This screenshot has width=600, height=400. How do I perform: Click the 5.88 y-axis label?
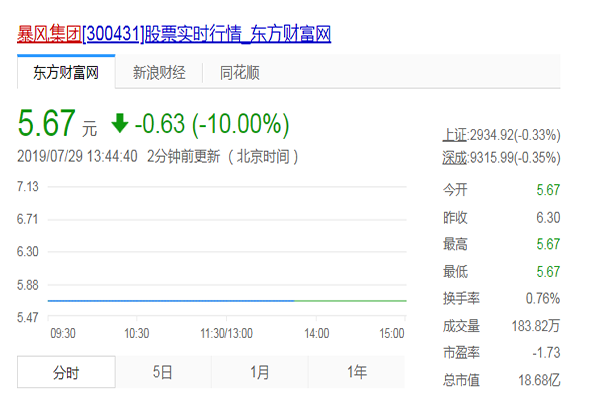pyautogui.click(x=28, y=285)
